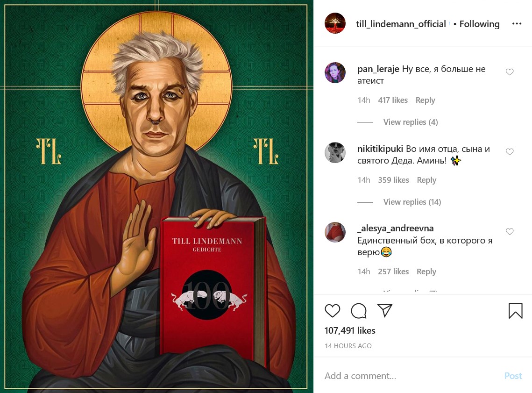
Task: Like the post with the heart icon
Action: 332,311
